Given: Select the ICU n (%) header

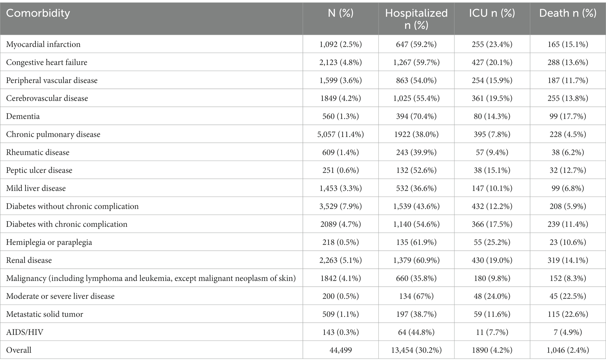Looking at the screenshot, I should click(x=492, y=13).
